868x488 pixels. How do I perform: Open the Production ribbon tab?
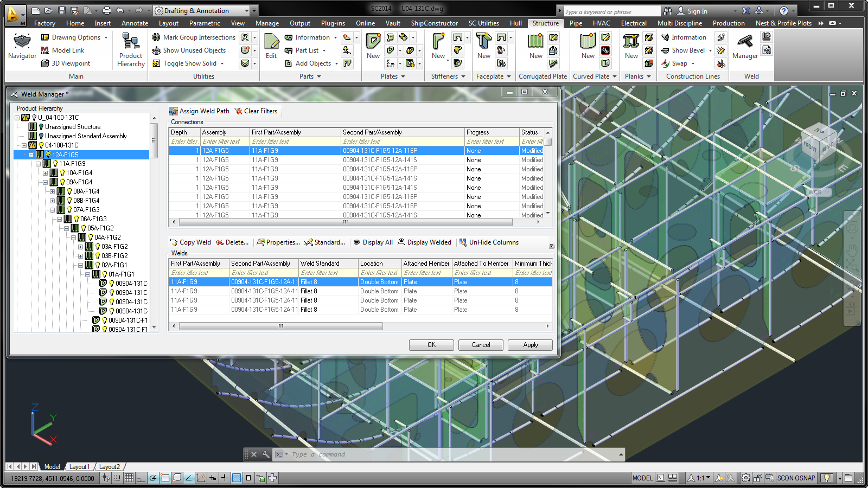click(x=729, y=23)
